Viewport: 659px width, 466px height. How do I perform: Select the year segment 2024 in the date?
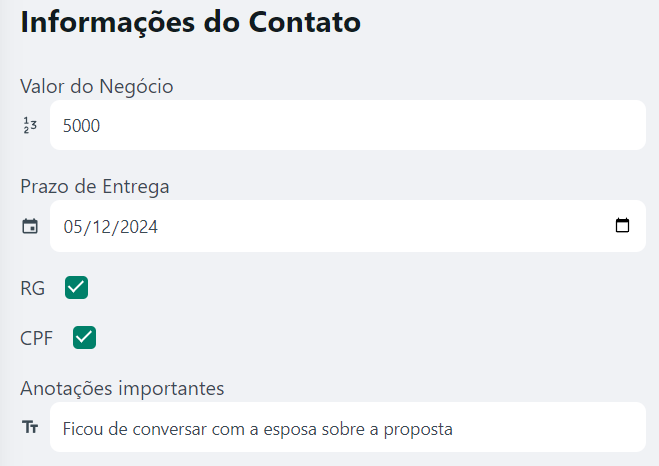point(138,227)
